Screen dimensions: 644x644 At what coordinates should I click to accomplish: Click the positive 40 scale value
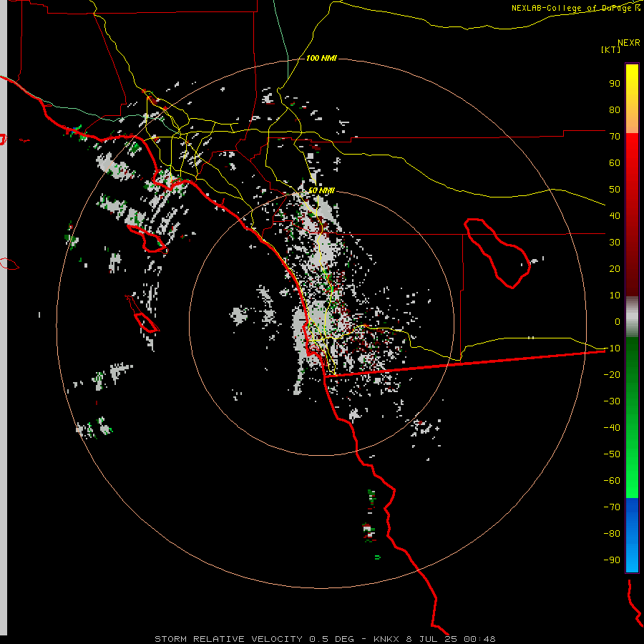(615, 215)
